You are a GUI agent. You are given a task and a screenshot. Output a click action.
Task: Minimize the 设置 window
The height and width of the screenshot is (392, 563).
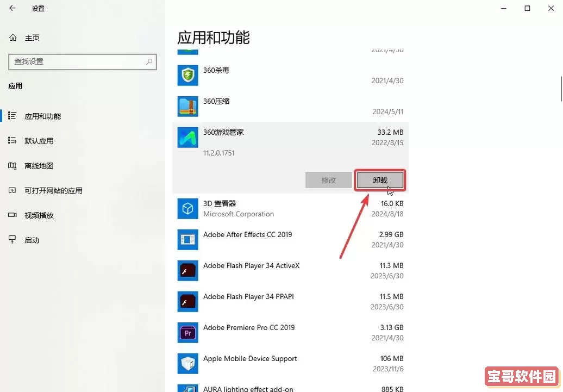coord(504,8)
